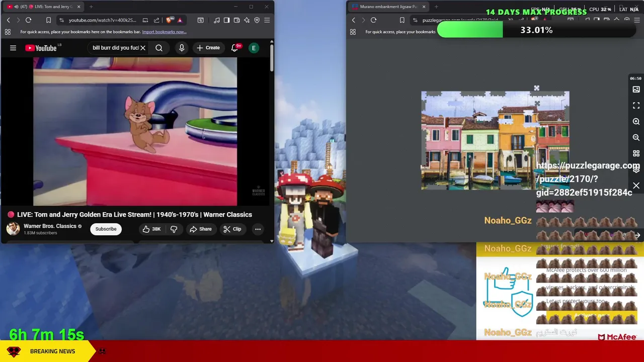Reload the YouTube page
This screenshot has height=362, width=644.
point(28,20)
